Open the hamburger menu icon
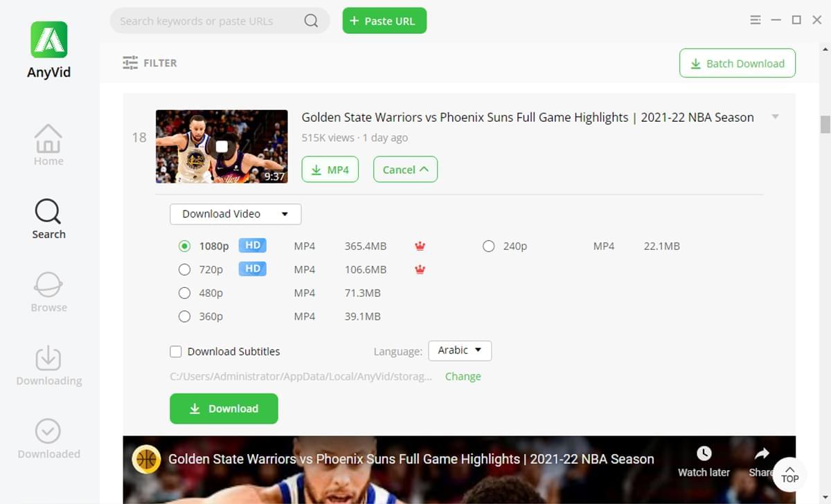831x504 pixels. pyautogui.click(x=756, y=20)
